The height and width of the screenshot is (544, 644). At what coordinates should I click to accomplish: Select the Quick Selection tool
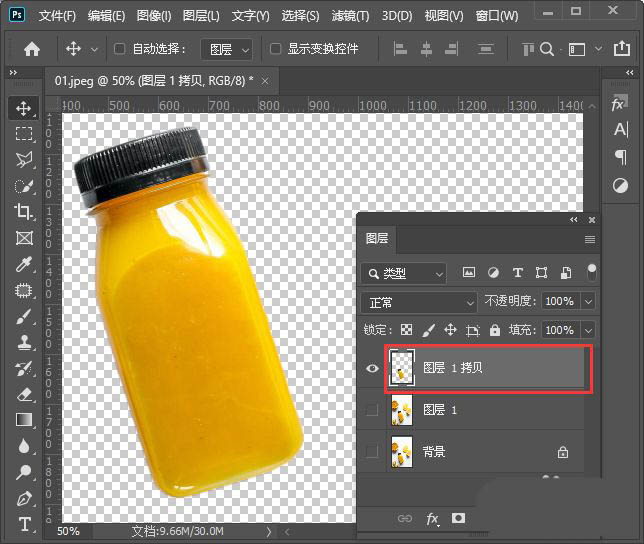point(24,186)
